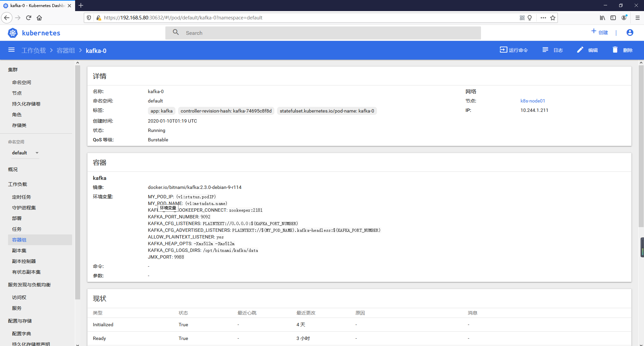Close the kafka-0 browser tab

[69, 5]
